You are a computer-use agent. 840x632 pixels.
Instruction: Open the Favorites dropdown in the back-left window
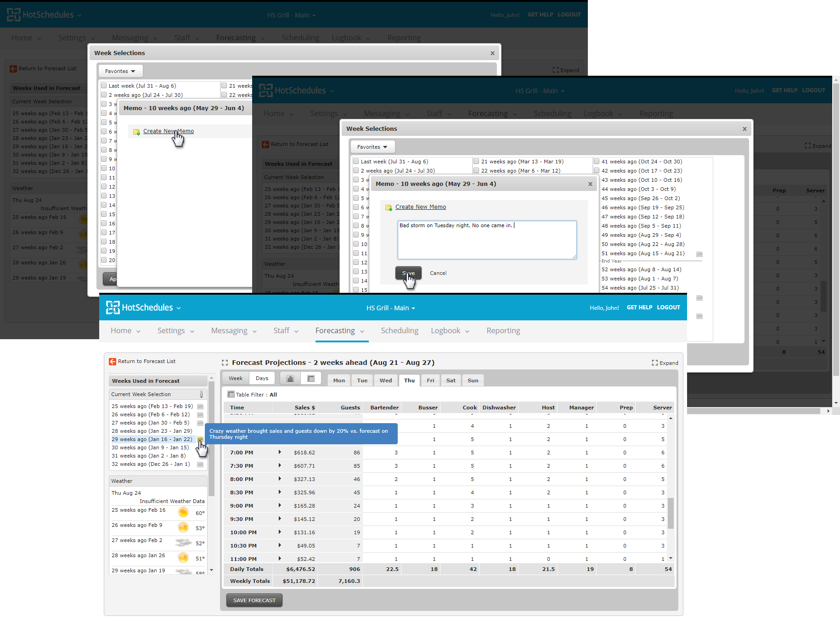[120, 71]
